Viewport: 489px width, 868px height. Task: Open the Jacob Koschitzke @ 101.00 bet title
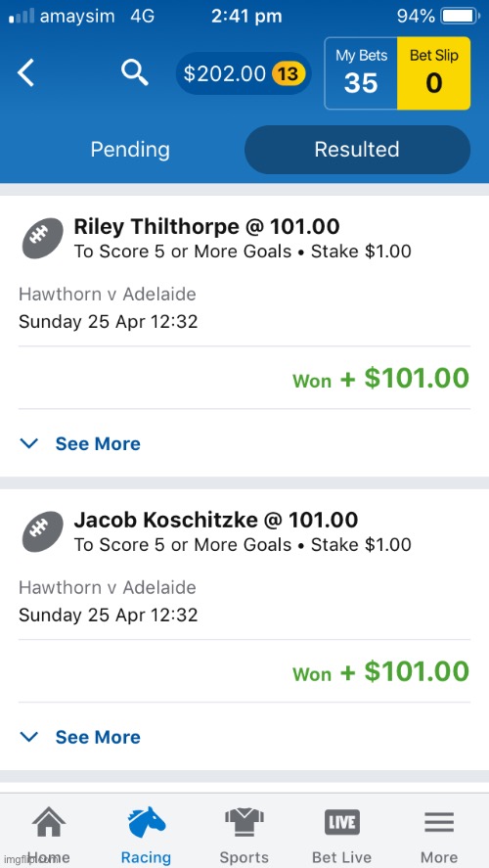point(216,520)
